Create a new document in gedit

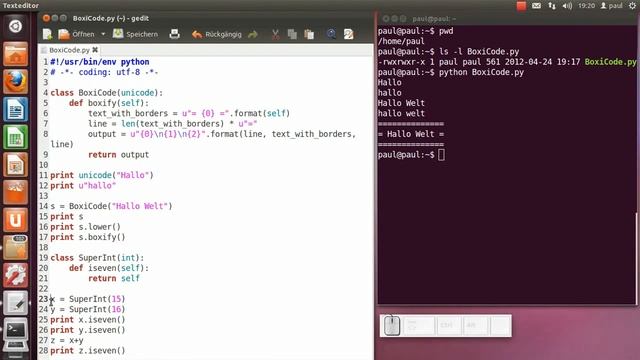click(47, 34)
